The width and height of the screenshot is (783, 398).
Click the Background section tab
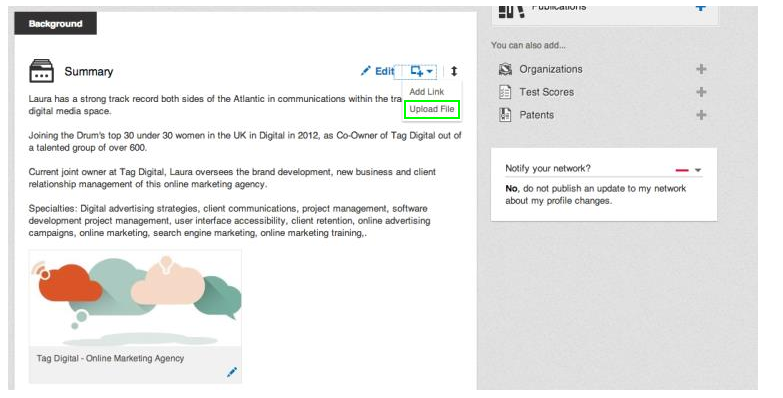(55, 23)
